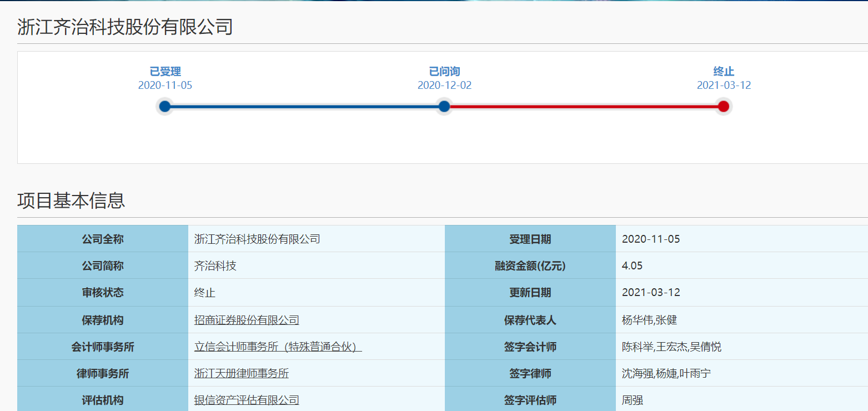Click the 公司简称 header cell
The height and width of the screenshot is (411, 868).
coord(103,265)
